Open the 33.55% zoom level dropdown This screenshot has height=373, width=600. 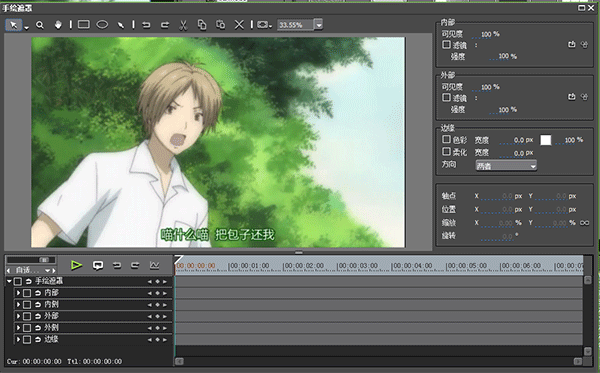[318, 25]
